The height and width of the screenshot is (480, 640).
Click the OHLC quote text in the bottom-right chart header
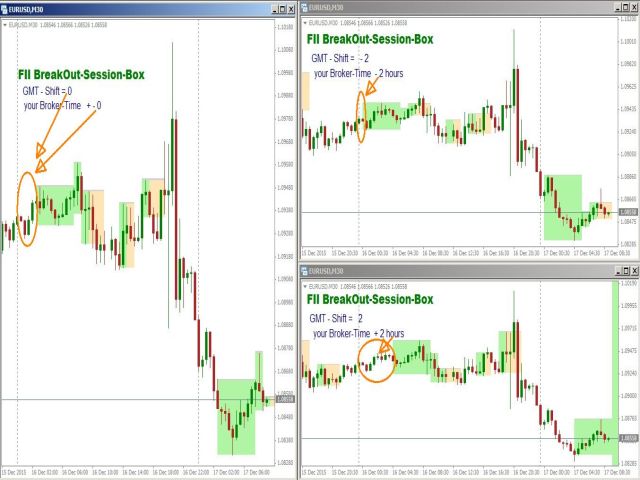coord(373,287)
